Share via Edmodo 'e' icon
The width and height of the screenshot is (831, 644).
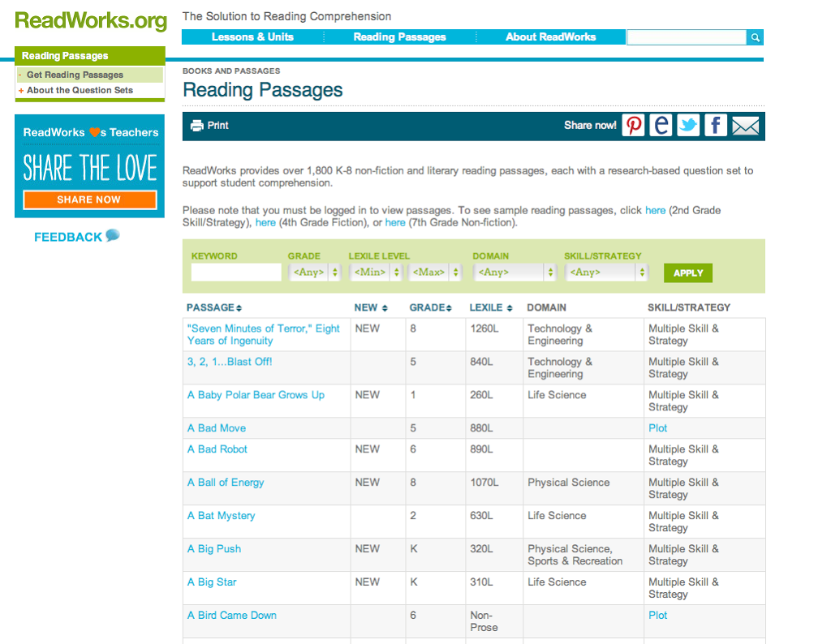pyautogui.click(x=661, y=126)
